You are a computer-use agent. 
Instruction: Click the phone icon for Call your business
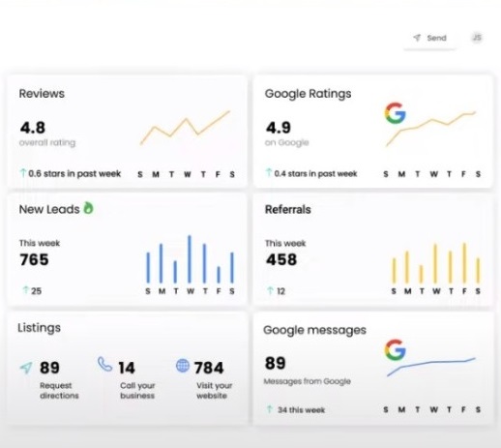tap(104, 364)
